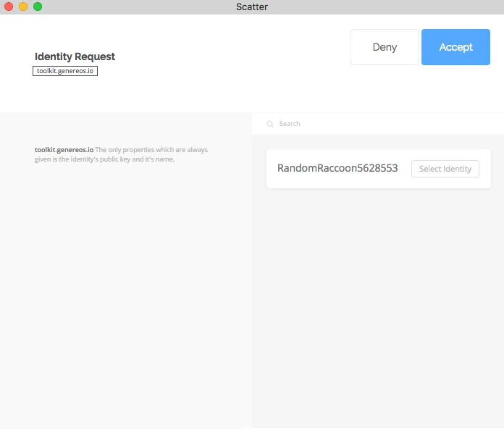Maximize the Scatter window
Image resolution: width=504 pixels, height=431 pixels.
pos(38,7)
